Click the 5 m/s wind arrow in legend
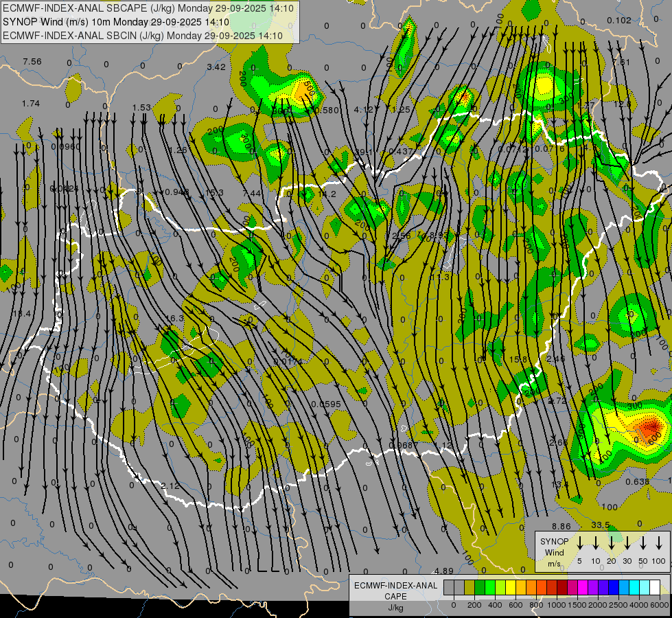The height and width of the screenshot is (618, 672). [580, 542]
